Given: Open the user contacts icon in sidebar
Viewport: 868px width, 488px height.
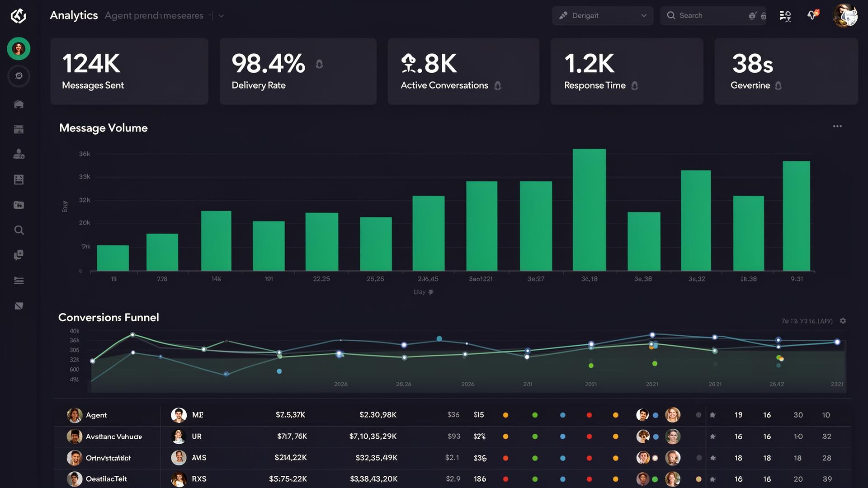Looking at the screenshot, I should [x=19, y=154].
